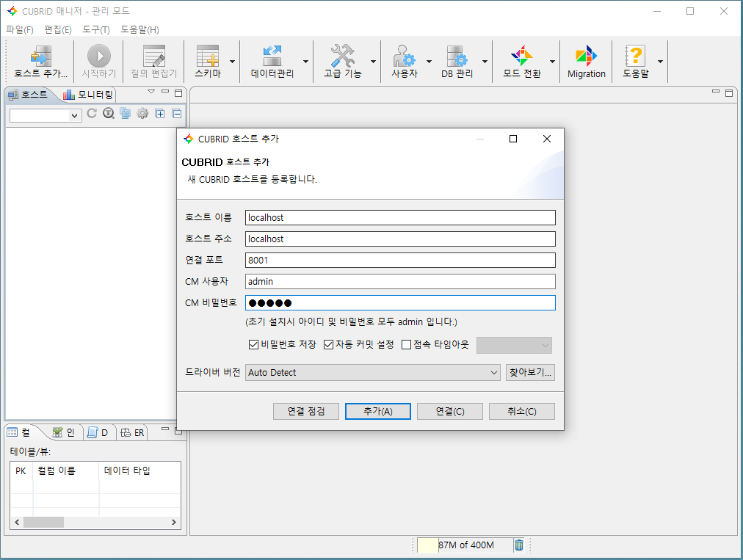
Task: Open 드라이버 버전 Auto Detect dropdown
Action: click(372, 372)
